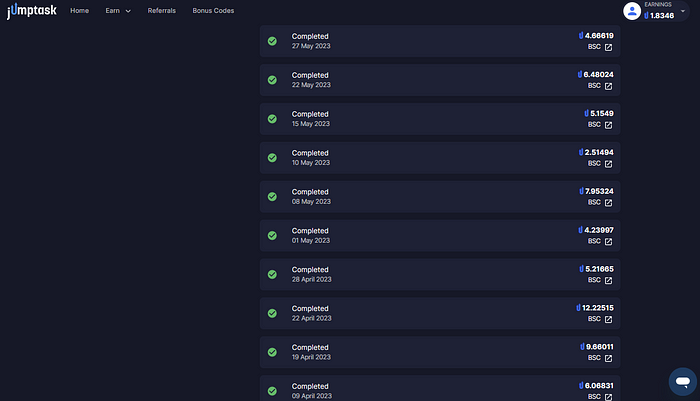Open the BSC link icon for 08 May 2023
Image resolution: width=700 pixels, height=401 pixels.
pyautogui.click(x=608, y=203)
